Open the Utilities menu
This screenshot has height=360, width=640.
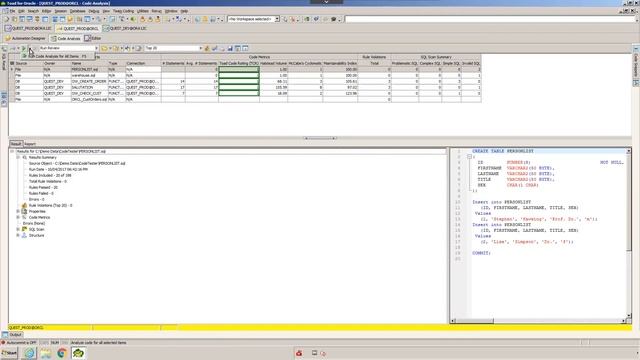[x=142, y=11]
